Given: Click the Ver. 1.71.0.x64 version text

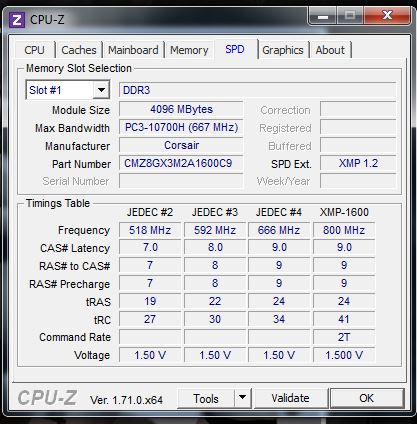Looking at the screenshot, I should tap(126, 400).
